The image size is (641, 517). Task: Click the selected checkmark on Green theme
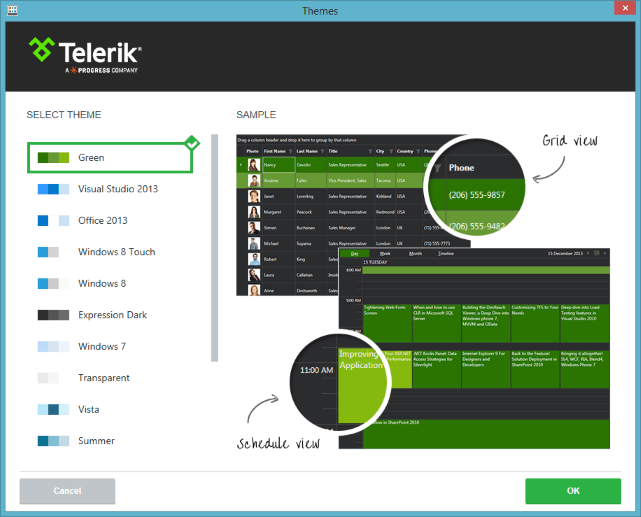coord(192,143)
